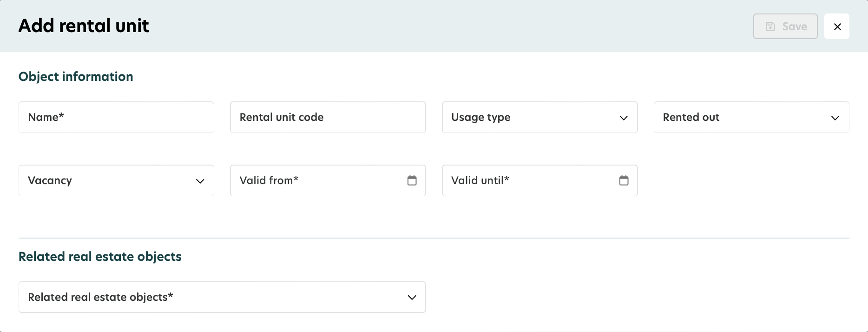The width and height of the screenshot is (868, 332).
Task: Click into the Rental unit code field
Action: click(x=328, y=117)
